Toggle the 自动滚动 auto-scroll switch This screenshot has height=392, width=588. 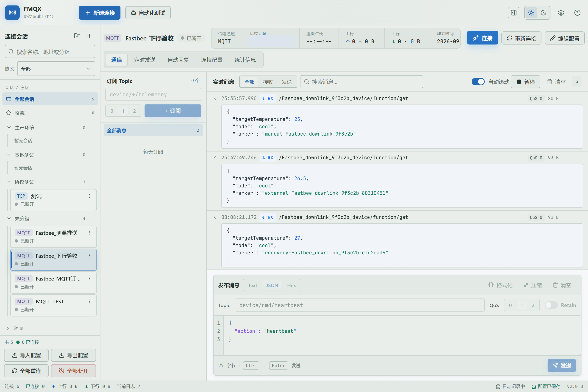tap(478, 82)
